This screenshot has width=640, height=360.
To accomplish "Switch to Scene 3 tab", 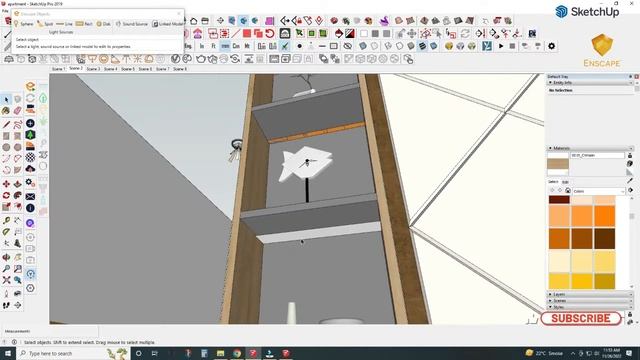I will [93, 69].
